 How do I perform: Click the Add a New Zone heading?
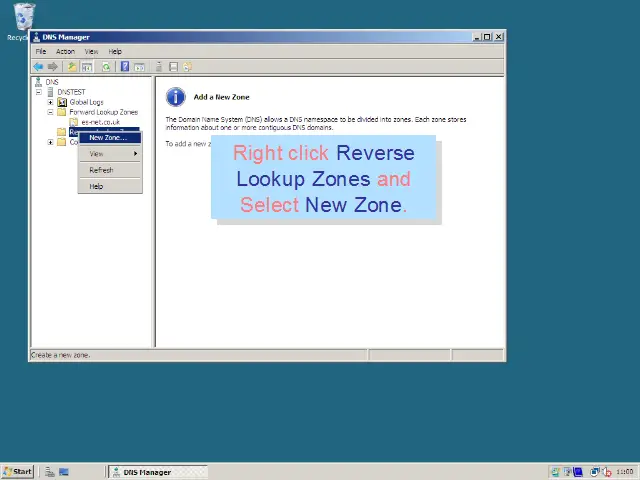[x=222, y=97]
